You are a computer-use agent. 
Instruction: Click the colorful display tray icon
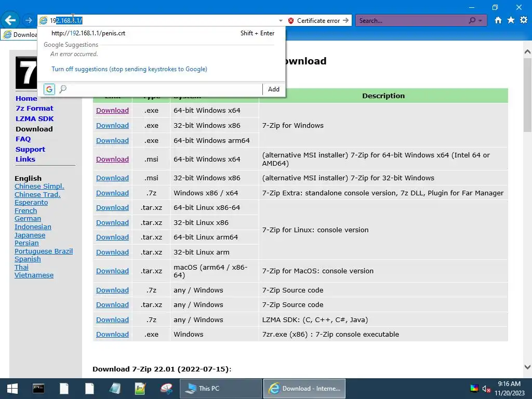click(474, 389)
